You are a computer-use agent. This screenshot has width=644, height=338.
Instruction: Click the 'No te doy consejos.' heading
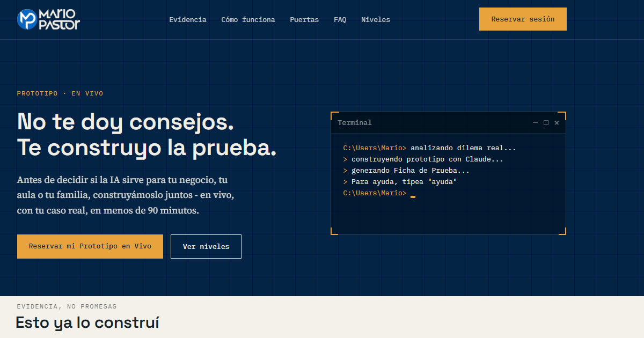click(126, 122)
